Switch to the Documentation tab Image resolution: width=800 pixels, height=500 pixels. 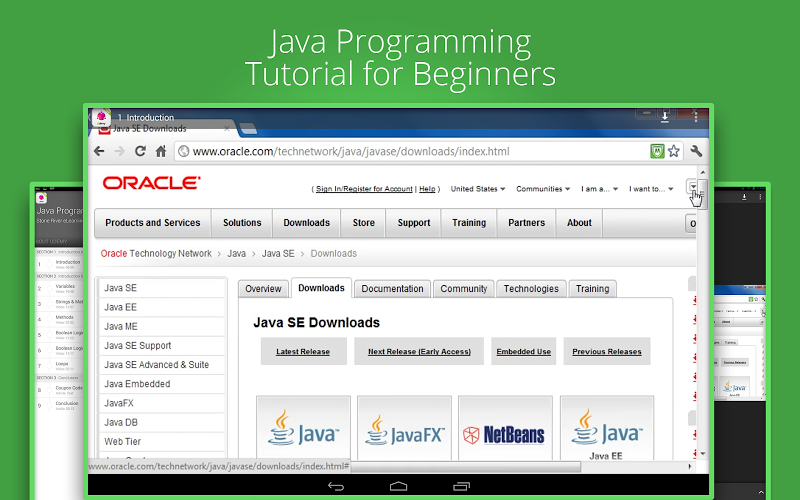click(x=392, y=289)
